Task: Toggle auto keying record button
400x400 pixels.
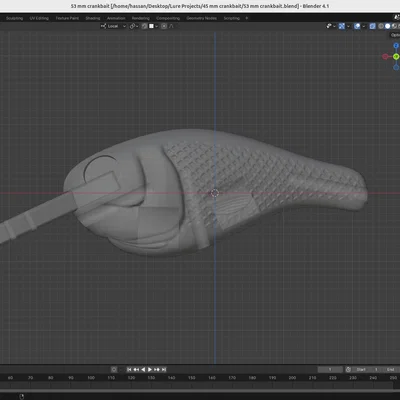Action: [x=114, y=369]
